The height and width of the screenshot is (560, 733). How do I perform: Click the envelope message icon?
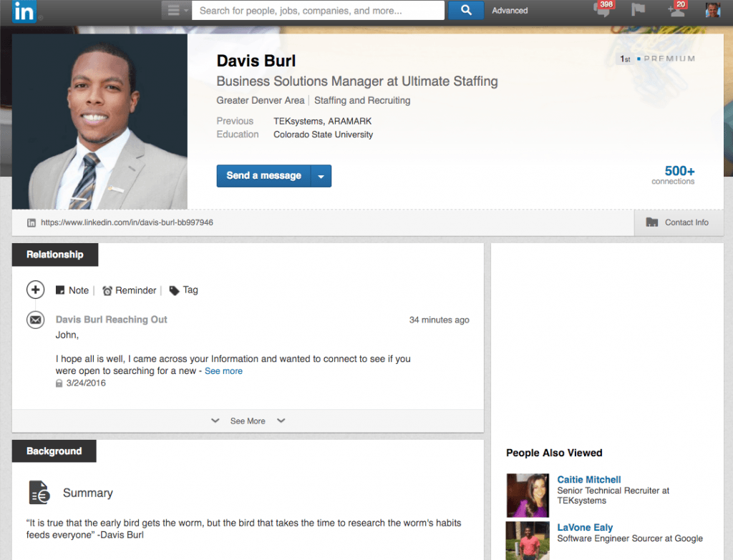36,320
